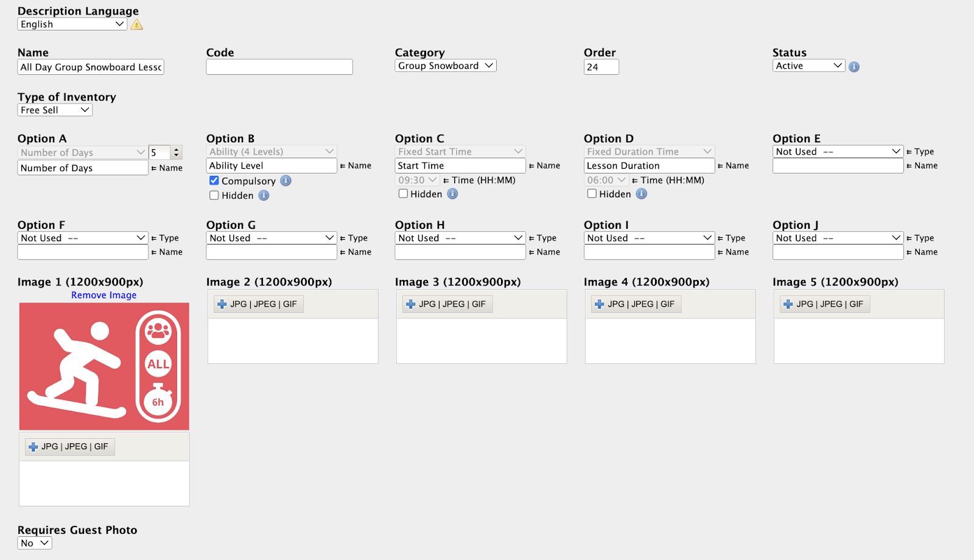Open the Category dropdown showing Group Snowboard
This screenshot has height=560, width=974.
coord(446,66)
